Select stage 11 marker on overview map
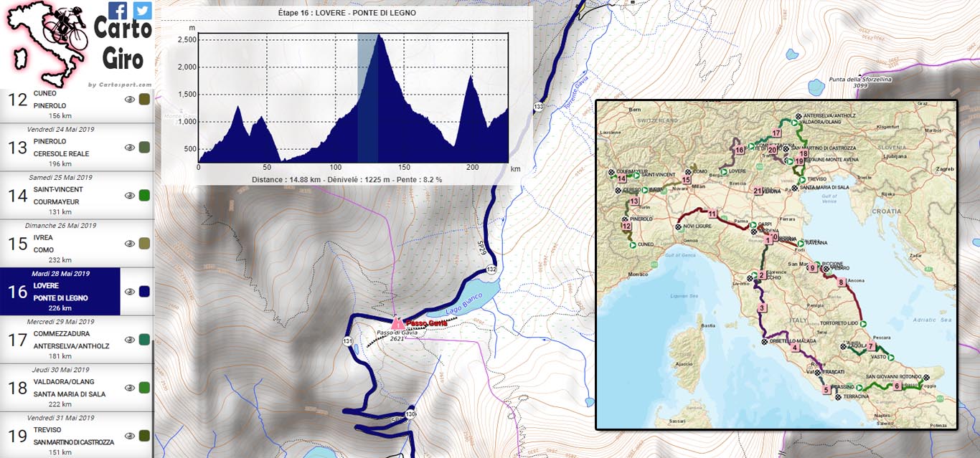 712,214
